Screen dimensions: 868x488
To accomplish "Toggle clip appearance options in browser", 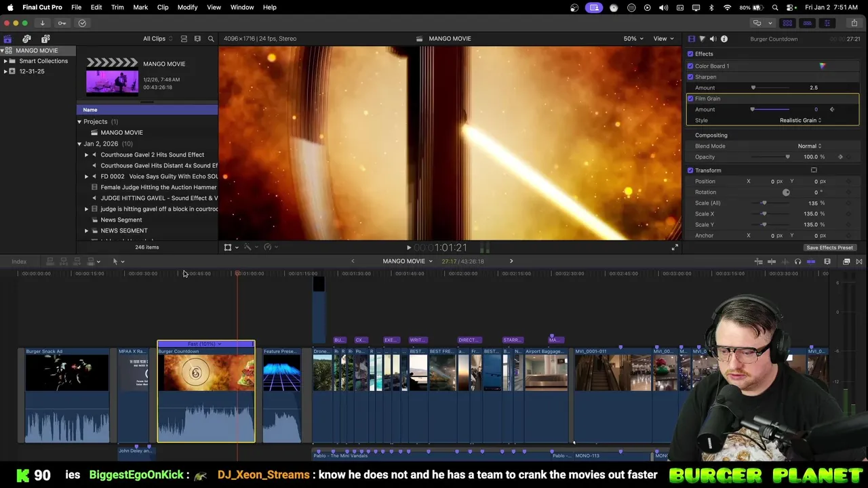I will click(183, 39).
